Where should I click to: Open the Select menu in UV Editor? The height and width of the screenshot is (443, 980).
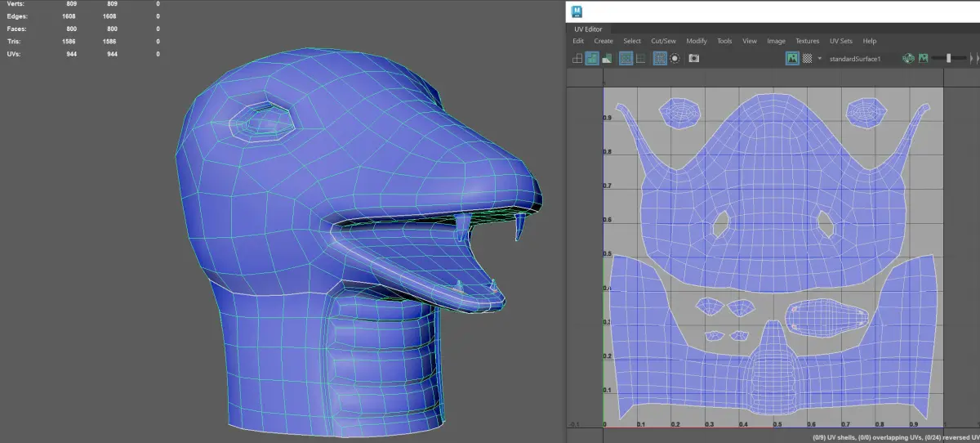632,41
